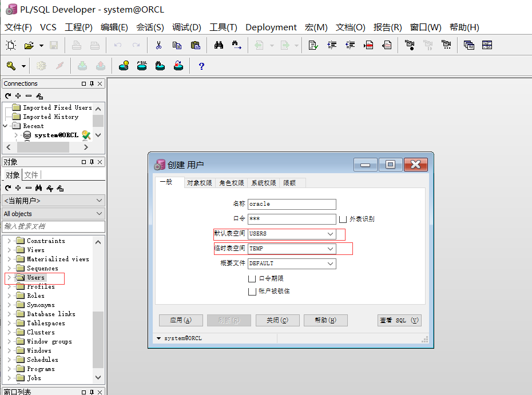Switch to the 系统权限 tab
This screenshot has height=395, width=532.
[x=264, y=183]
